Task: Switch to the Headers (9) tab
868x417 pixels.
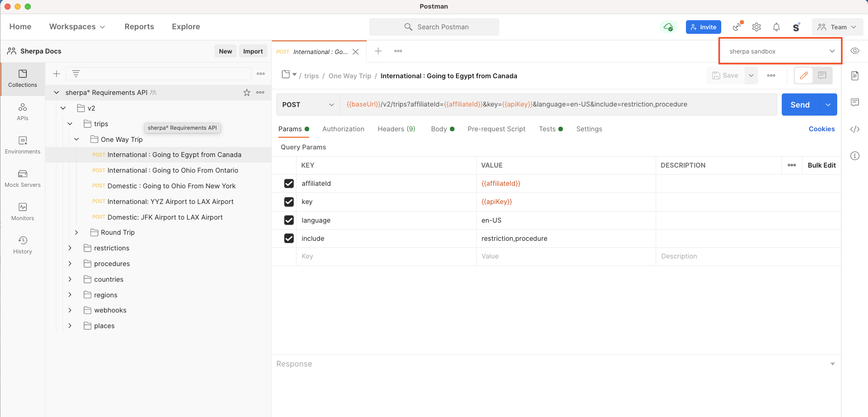Action: pyautogui.click(x=396, y=129)
